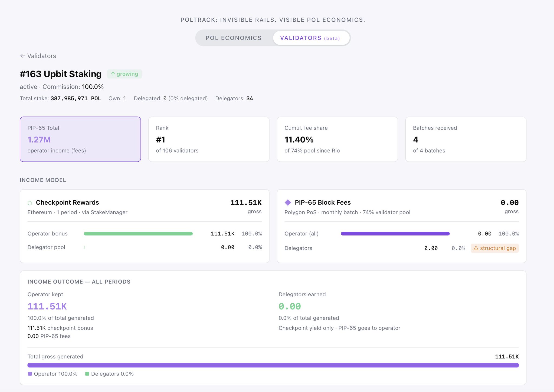Click the purple Operator legend square

coord(30,374)
